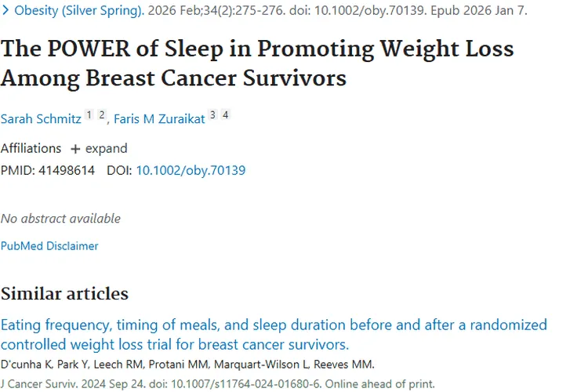Click affiliation superscript 4 beside Faris M Zuraikat
The width and height of the screenshot is (588, 392).
226,115
